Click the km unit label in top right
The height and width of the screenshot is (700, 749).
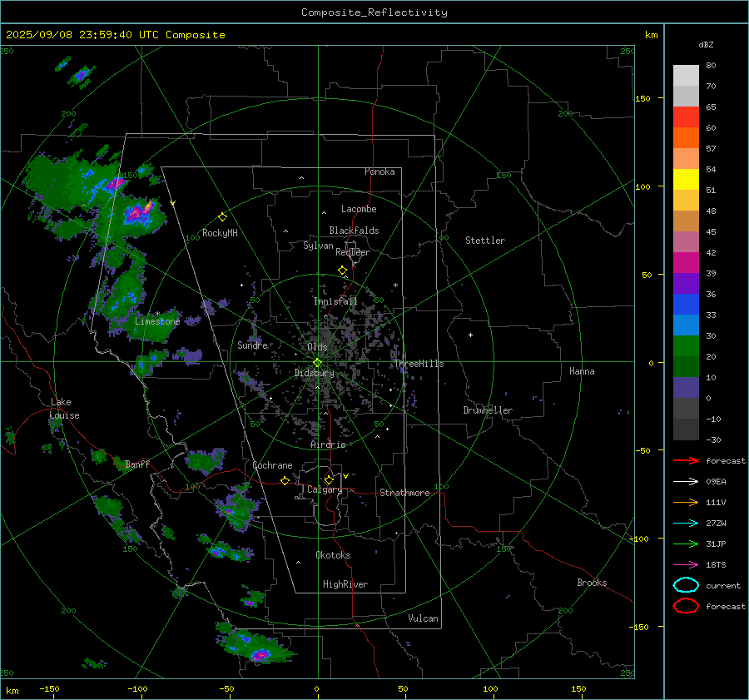coord(651,35)
